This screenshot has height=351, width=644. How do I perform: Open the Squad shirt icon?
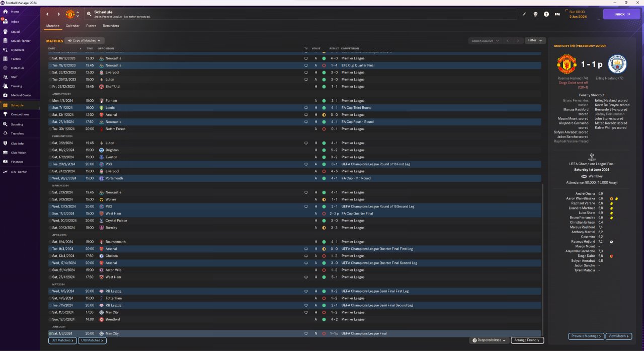click(x=5, y=31)
